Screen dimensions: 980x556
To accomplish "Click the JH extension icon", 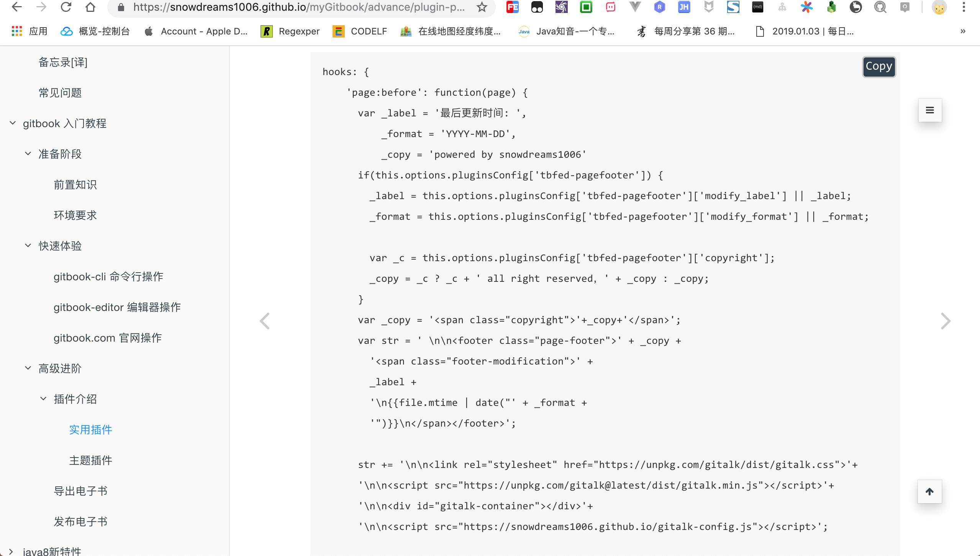I will tap(684, 7).
